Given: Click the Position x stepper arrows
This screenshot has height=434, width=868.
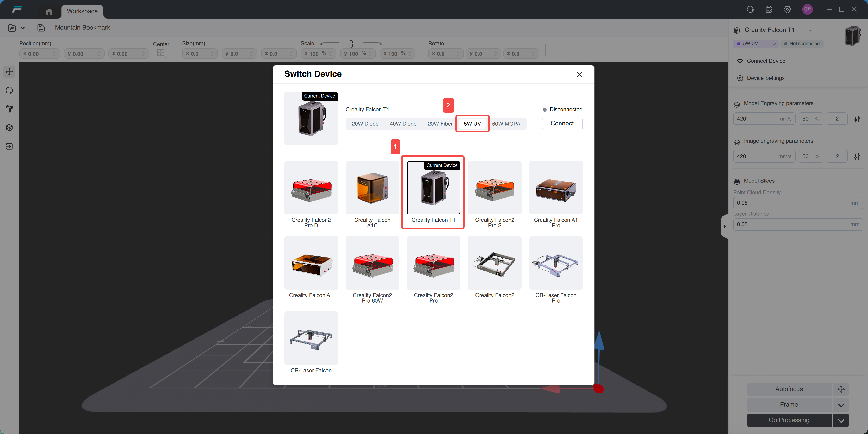Looking at the screenshot, I should [54, 54].
